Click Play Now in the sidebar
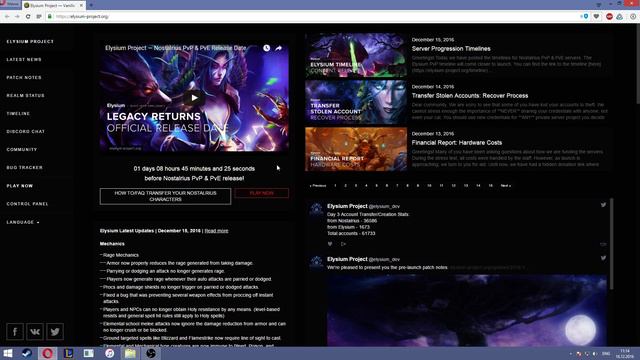Image resolution: width=640 pixels, height=360 pixels. [20, 186]
